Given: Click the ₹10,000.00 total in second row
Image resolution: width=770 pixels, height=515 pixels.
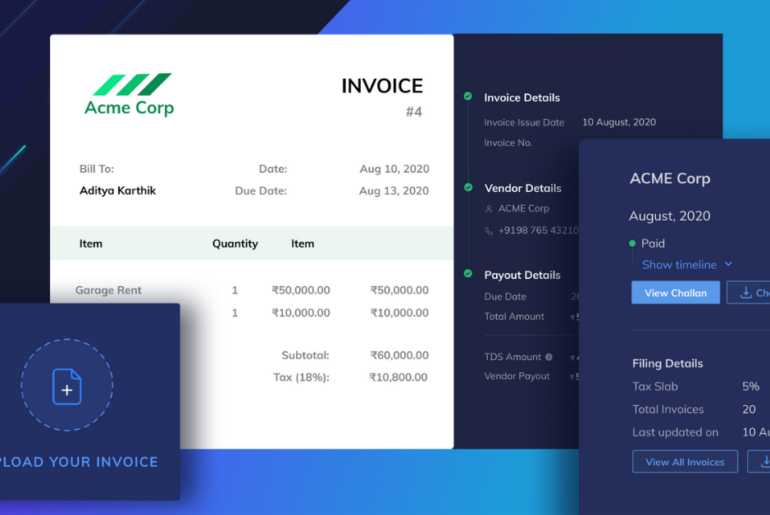Looking at the screenshot, I should pyautogui.click(x=399, y=313).
